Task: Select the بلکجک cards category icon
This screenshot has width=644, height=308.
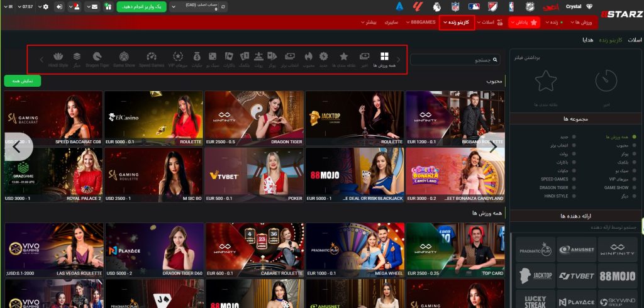Action: tap(245, 57)
